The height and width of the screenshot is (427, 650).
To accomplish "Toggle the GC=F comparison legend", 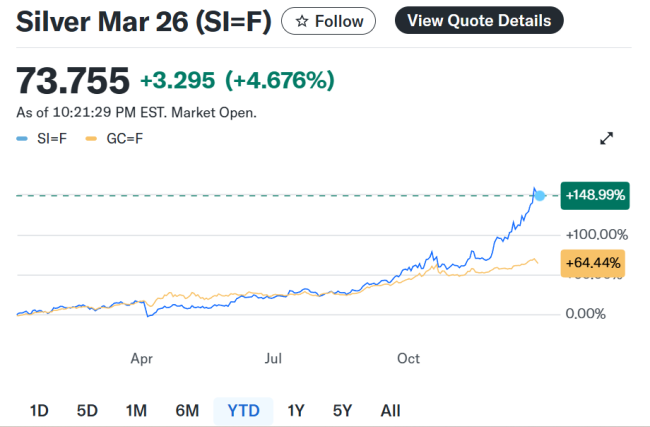I will pos(115,138).
